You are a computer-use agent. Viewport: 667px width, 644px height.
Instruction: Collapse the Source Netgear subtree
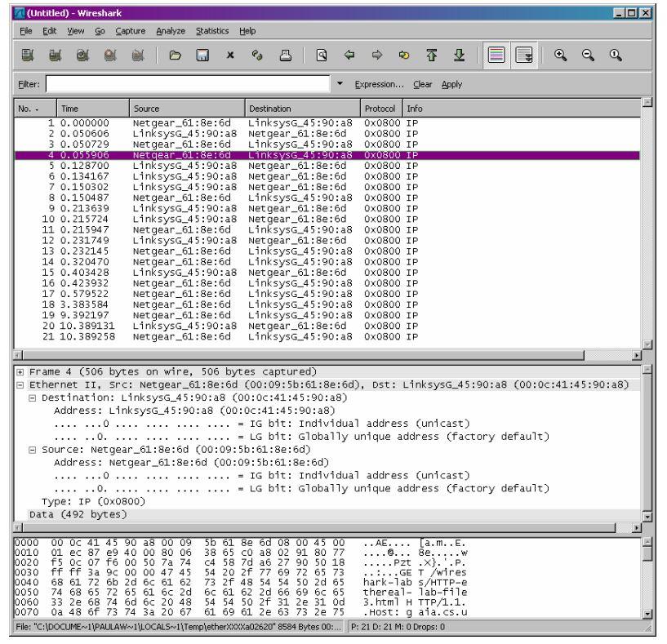click(x=33, y=450)
